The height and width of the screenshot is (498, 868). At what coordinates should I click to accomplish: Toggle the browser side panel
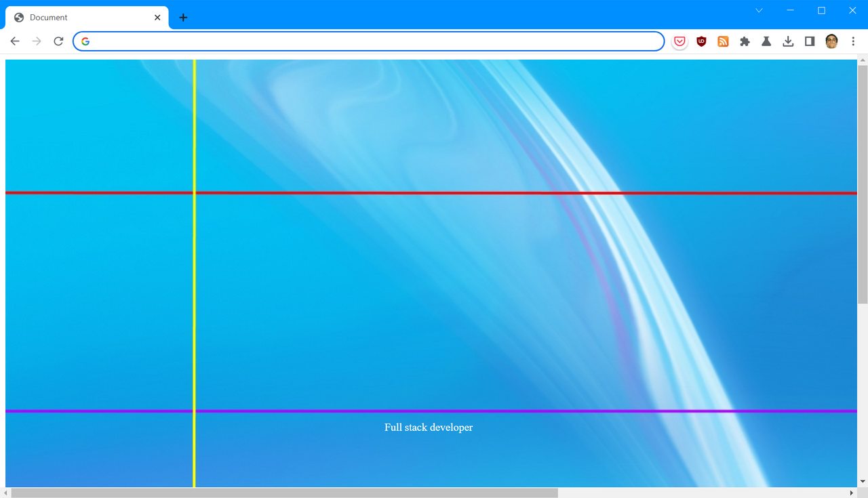point(810,41)
